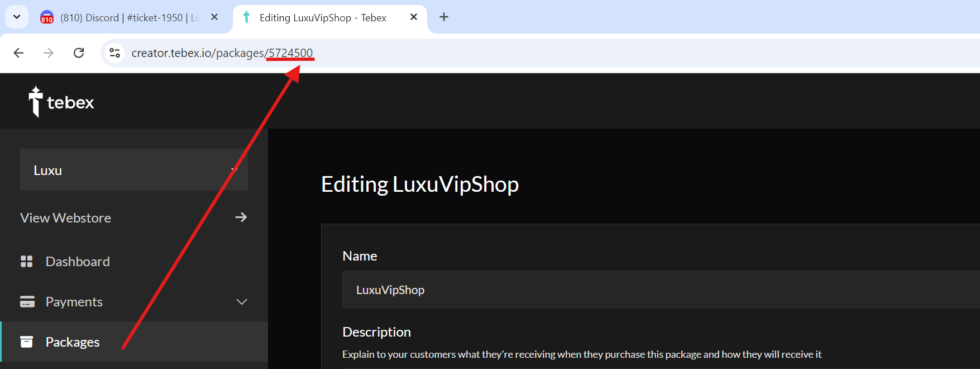Viewport: 980px width, 369px height.
Task: Click the Dashboard grid icon
Action: (27, 261)
